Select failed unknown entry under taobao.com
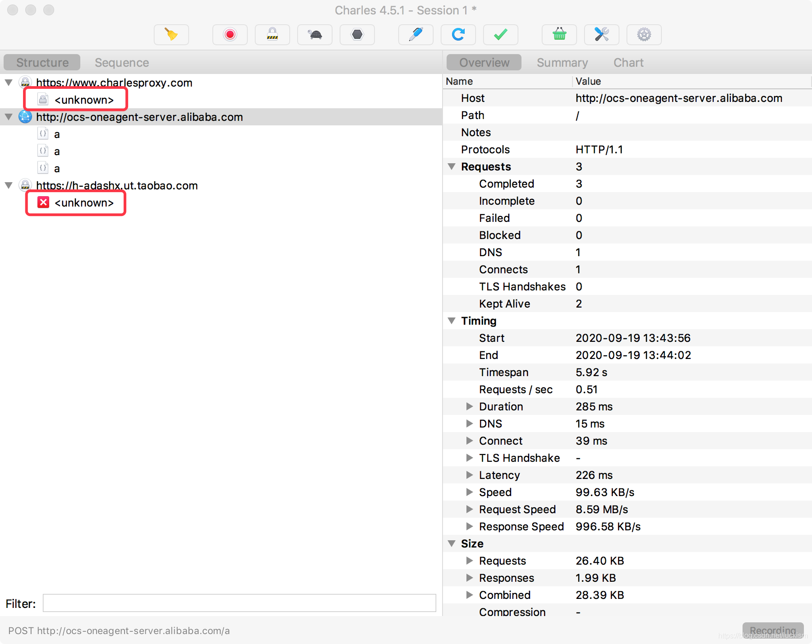This screenshot has width=812, height=644. point(84,202)
